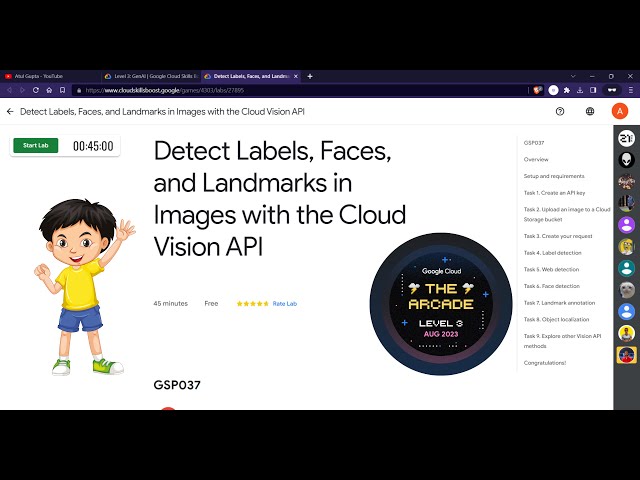This screenshot has width=640, height=480.
Task: Click the round white extension icon
Action: tap(553, 90)
